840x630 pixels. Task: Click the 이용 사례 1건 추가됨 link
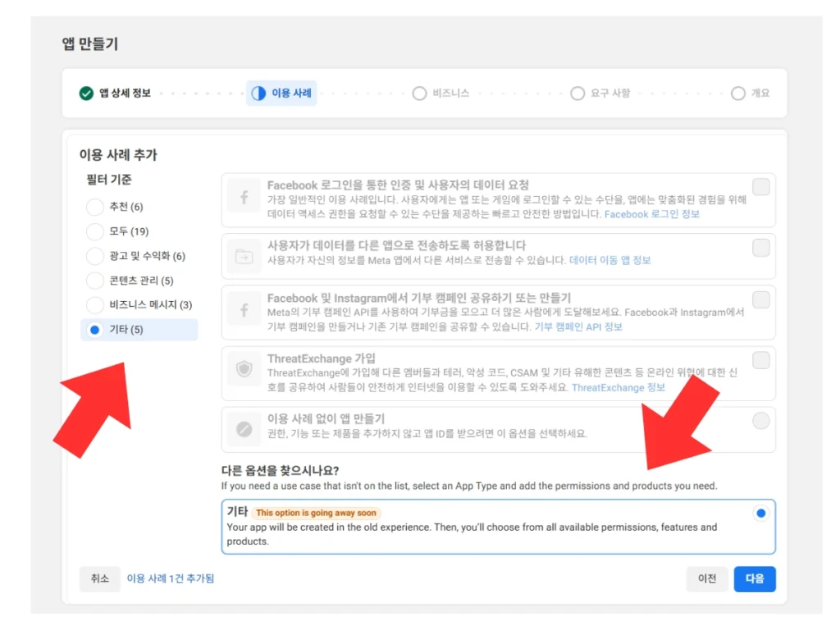171,578
